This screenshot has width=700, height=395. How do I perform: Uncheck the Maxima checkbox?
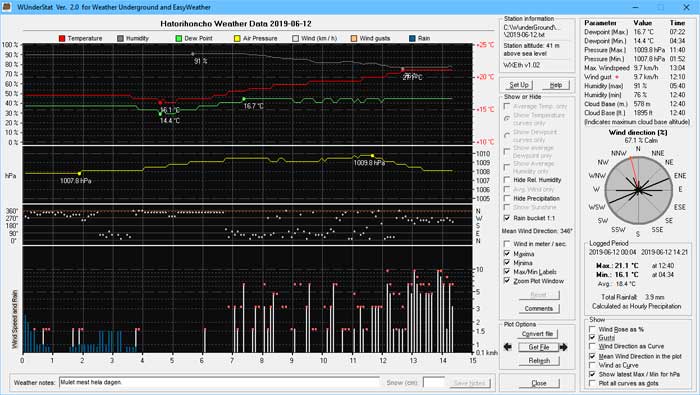507,254
